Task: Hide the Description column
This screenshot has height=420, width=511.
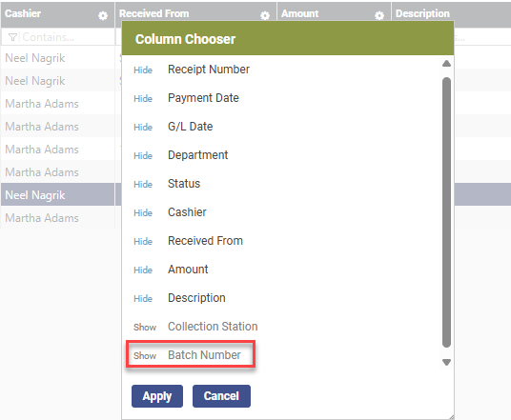Action: coord(143,298)
